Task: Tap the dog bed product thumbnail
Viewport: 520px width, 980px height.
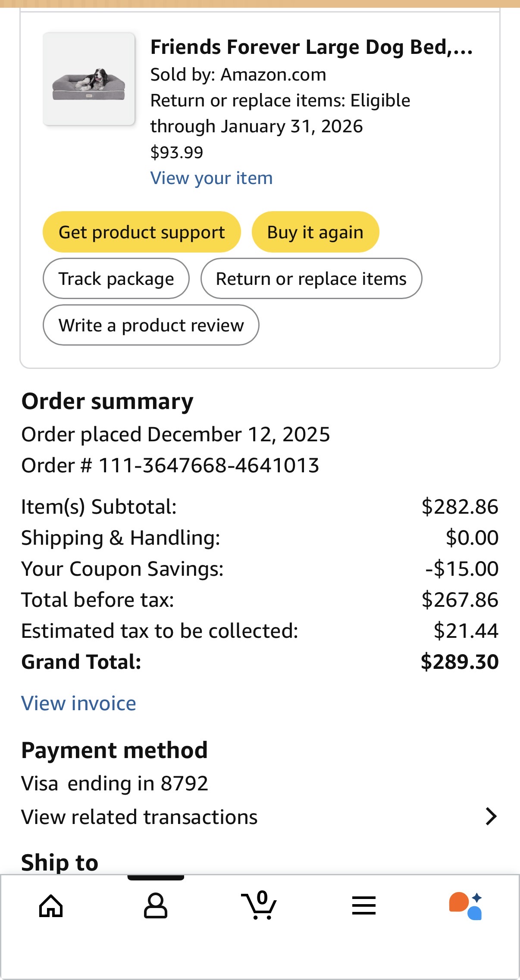Action: 89,79
